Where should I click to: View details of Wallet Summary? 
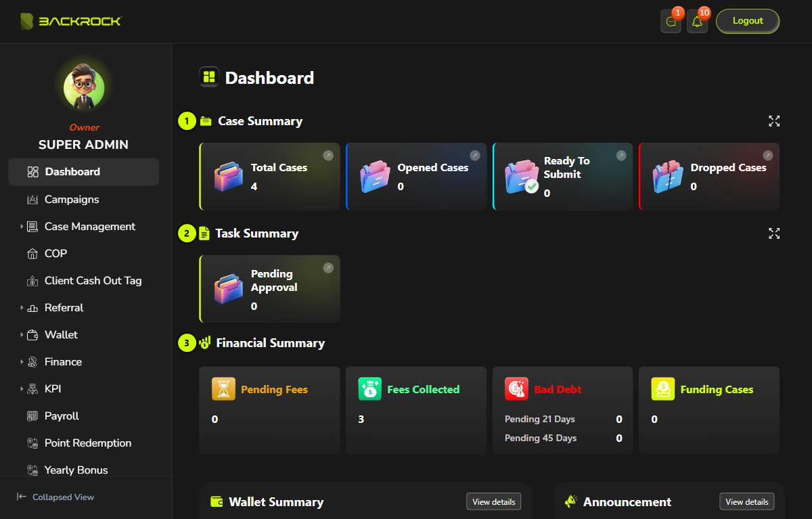(x=493, y=501)
